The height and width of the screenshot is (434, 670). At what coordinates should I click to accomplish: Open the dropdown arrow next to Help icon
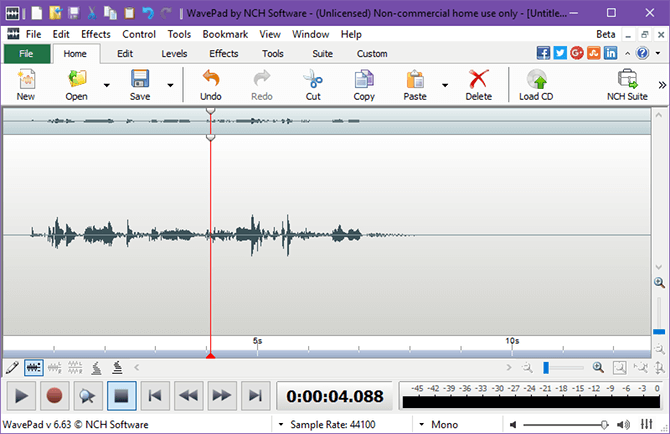[658, 53]
